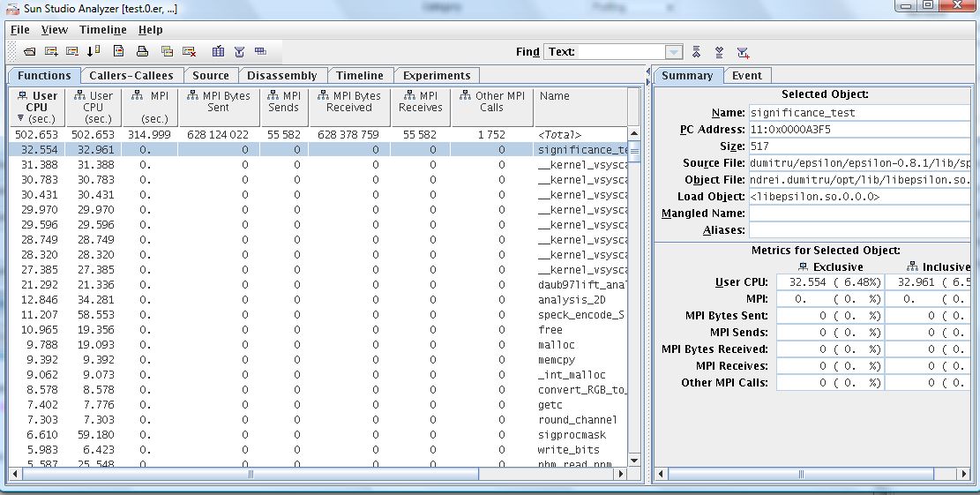The image size is (980, 495).
Task: Sort by MPI Sends column header
Action: 284,107
